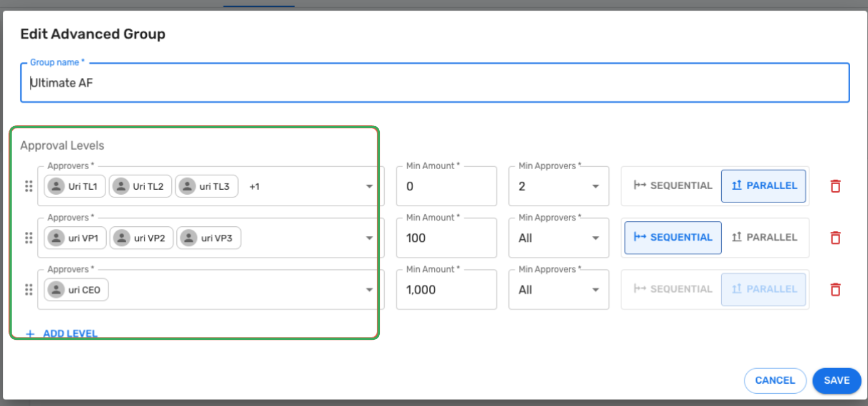Set first level to Parallel approval
Viewport: 868px width, 406px height.
pyautogui.click(x=763, y=186)
